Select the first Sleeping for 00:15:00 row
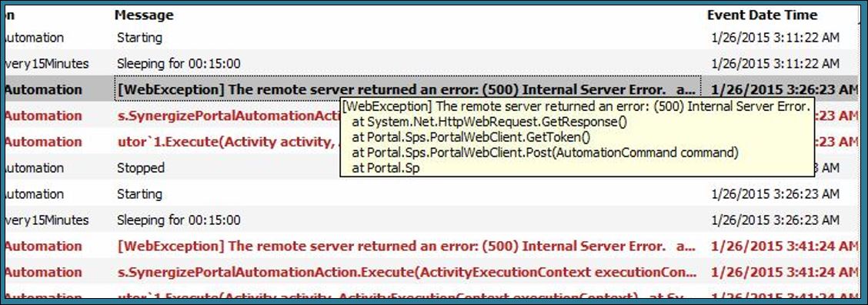Image resolution: width=868 pixels, height=305 pixels. tap(432, 64)
